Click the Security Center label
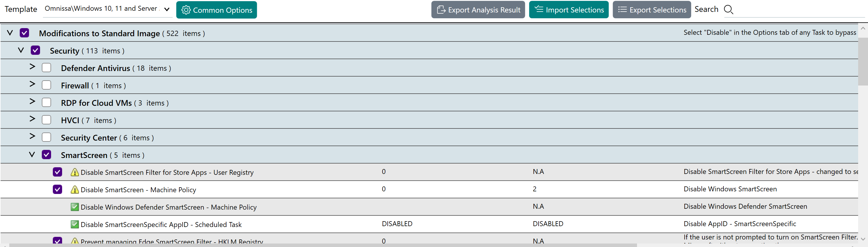868x247 pixels. pos(89,138)
